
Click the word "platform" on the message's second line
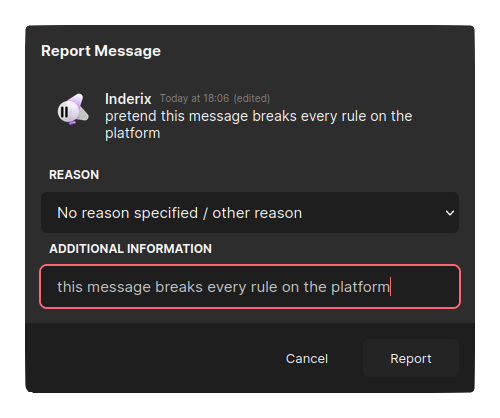coord(133,133)
